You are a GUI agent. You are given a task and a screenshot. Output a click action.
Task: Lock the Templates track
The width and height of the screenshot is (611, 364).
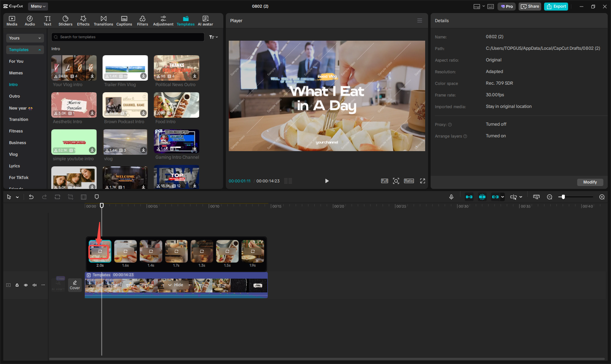(x=17, y=285)
